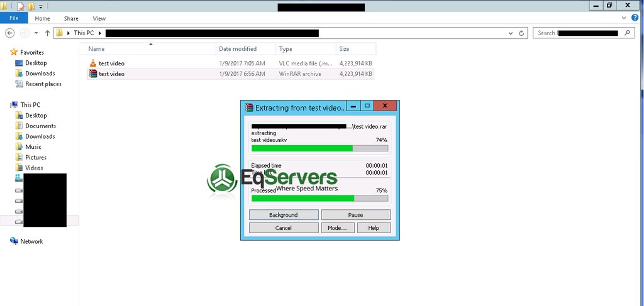Screen dimensions: 644x306
Task: Click the Windows system drive icon below Videos
Action: point(18,178)
